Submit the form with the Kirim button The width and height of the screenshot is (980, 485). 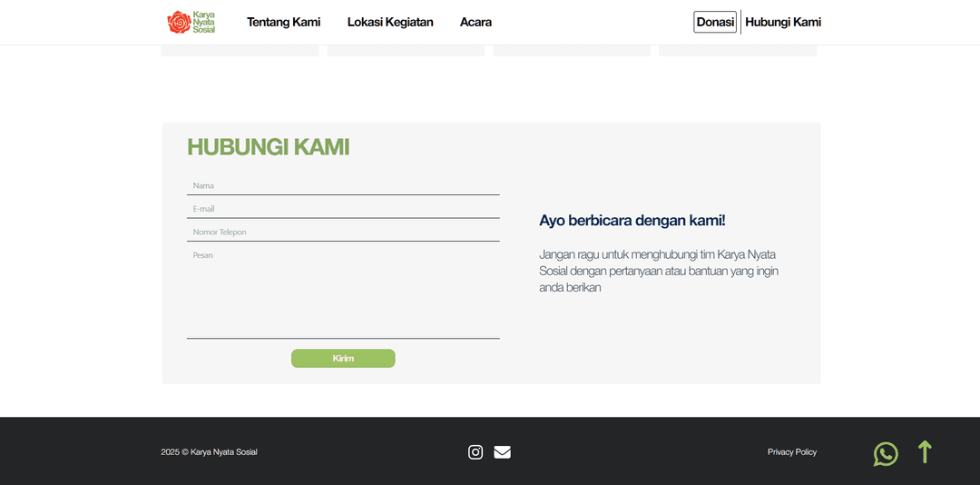pyautogui.click(x=343, y=359)
